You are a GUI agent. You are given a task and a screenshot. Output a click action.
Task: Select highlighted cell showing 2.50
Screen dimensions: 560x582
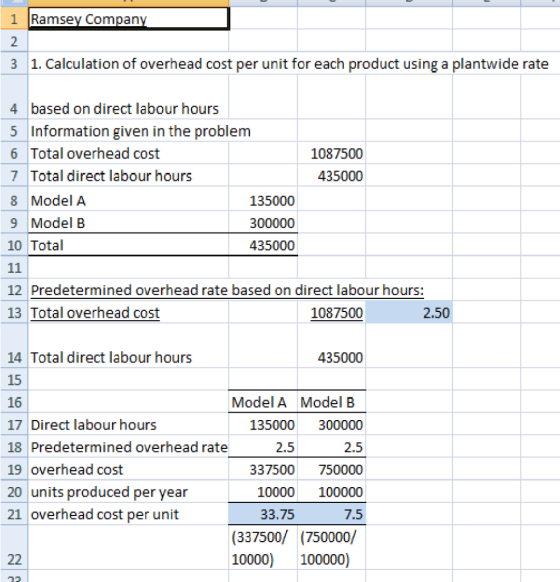coord(409,312)
